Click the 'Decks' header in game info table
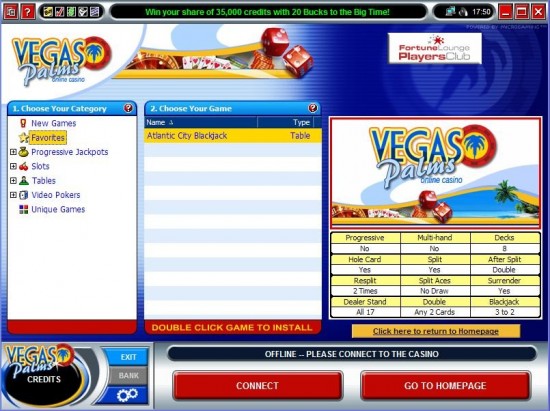This screenshot has width=550, height=411. click(x=504, y=238)
